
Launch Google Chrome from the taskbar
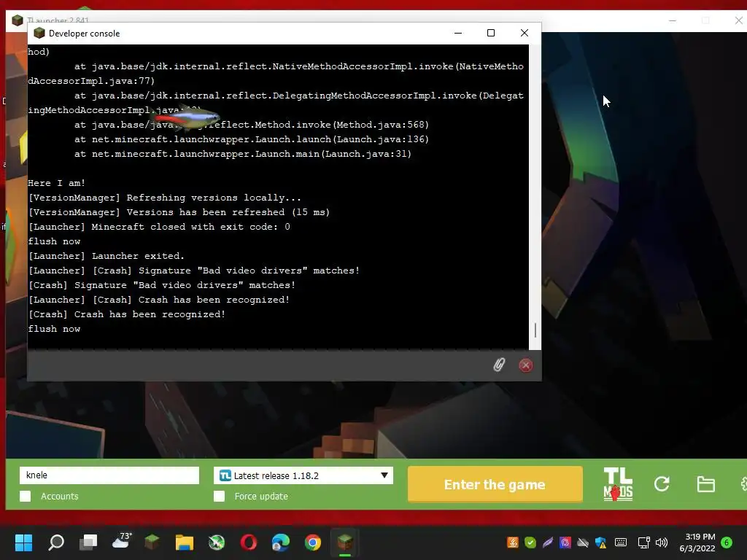(312, 542)
